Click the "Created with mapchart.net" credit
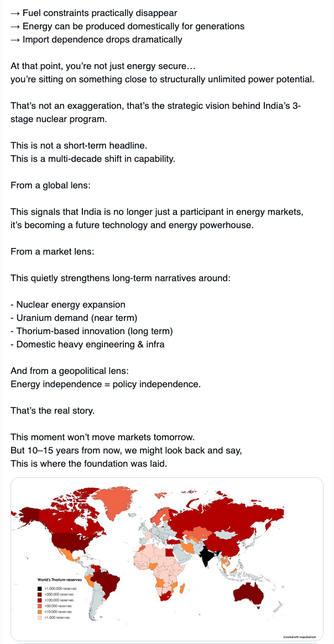 [300, 637]
